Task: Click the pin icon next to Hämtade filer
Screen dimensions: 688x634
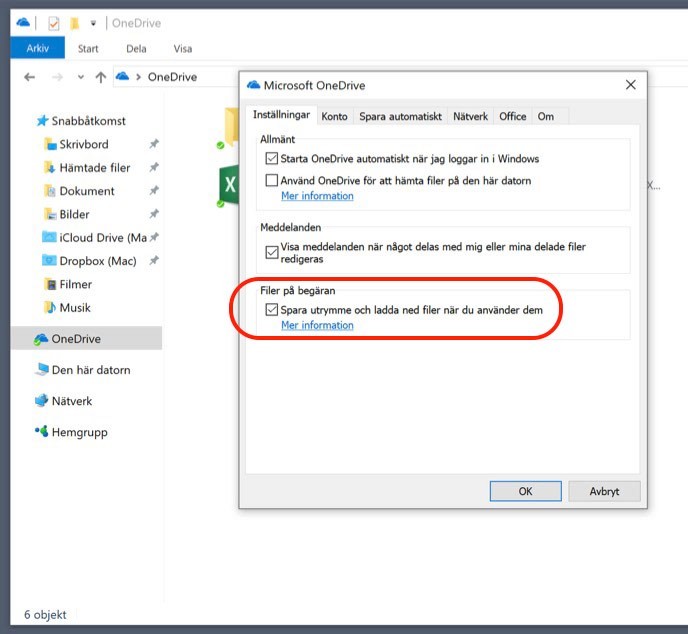Action: [x=154, y=167]
